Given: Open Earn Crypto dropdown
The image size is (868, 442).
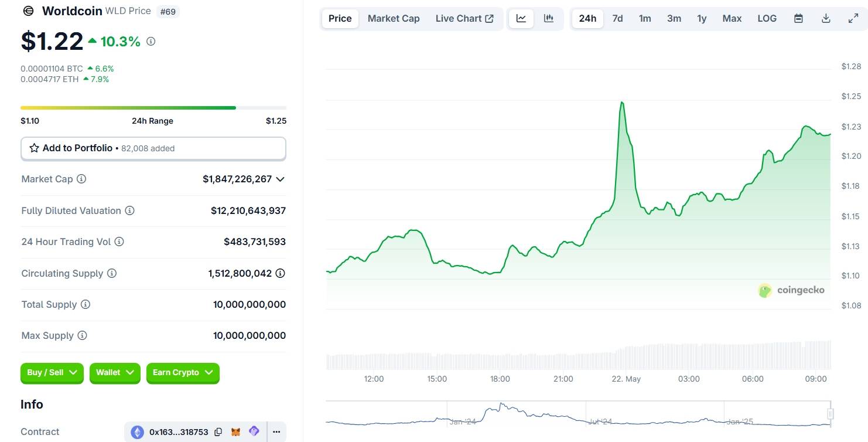Looking at the screenshot, I should coord(183,373).
